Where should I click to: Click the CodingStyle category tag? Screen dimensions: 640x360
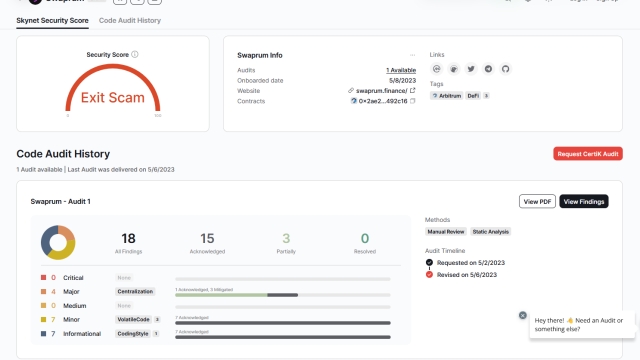point(133,334)
